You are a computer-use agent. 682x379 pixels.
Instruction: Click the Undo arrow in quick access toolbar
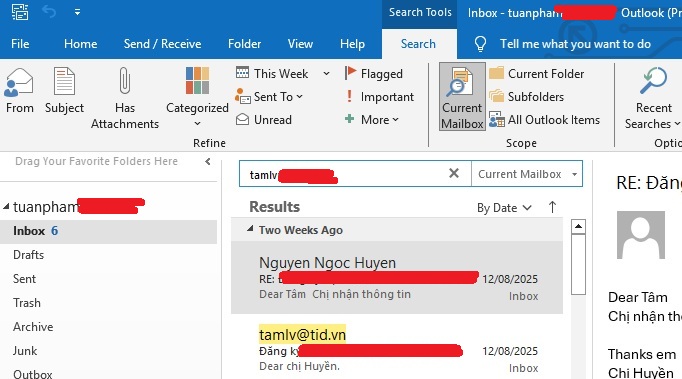tap(49, 12)
